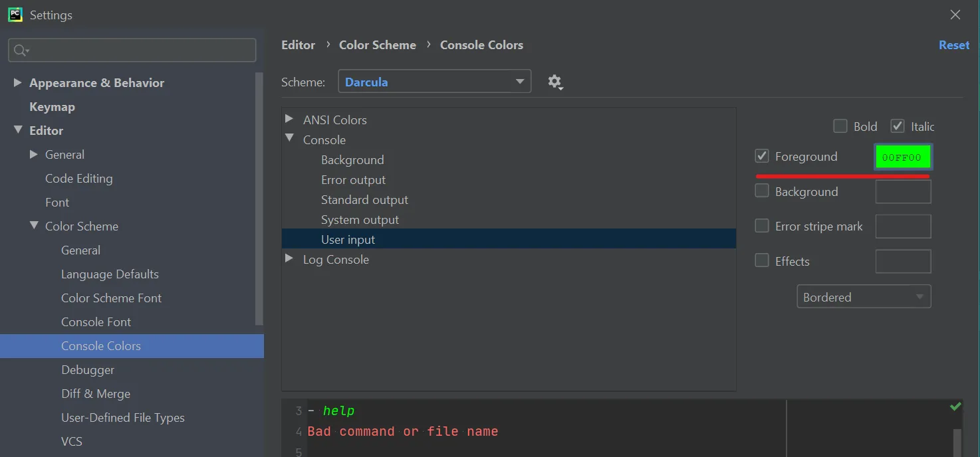This screenshot has height=457, width=980.
Task: Click the preview pane scrollbar
Action: coord(957,442)
